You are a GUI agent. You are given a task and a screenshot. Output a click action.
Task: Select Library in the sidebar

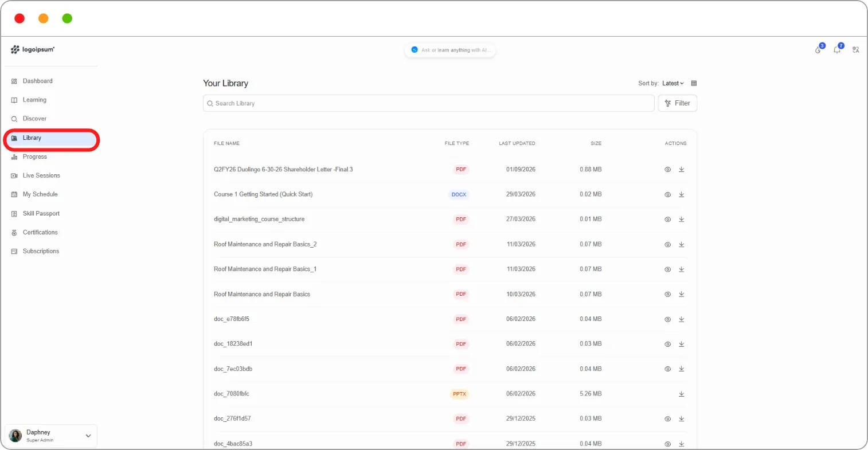(x=51, y=138)
